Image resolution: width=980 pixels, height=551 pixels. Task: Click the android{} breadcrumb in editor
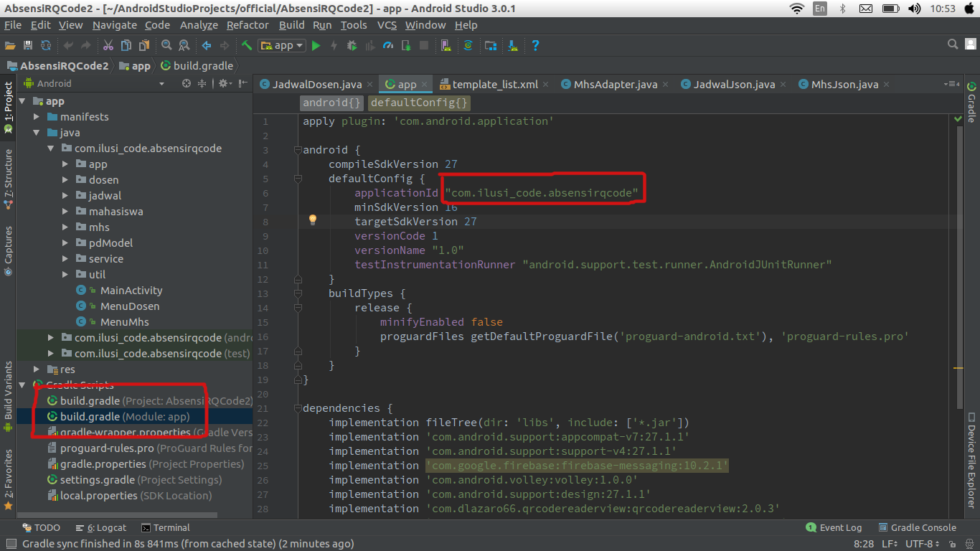click(x=332, y=103)
